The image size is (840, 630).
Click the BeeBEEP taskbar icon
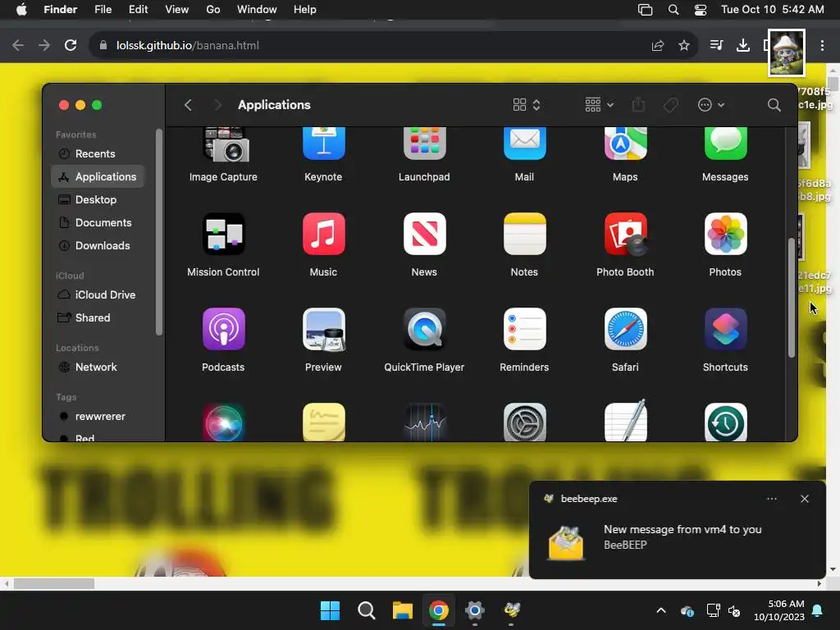512,610
